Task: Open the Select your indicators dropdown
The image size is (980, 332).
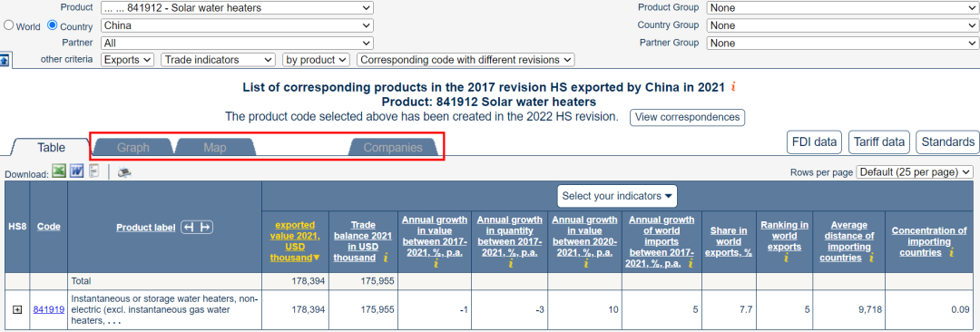Action: pos(617,196)
